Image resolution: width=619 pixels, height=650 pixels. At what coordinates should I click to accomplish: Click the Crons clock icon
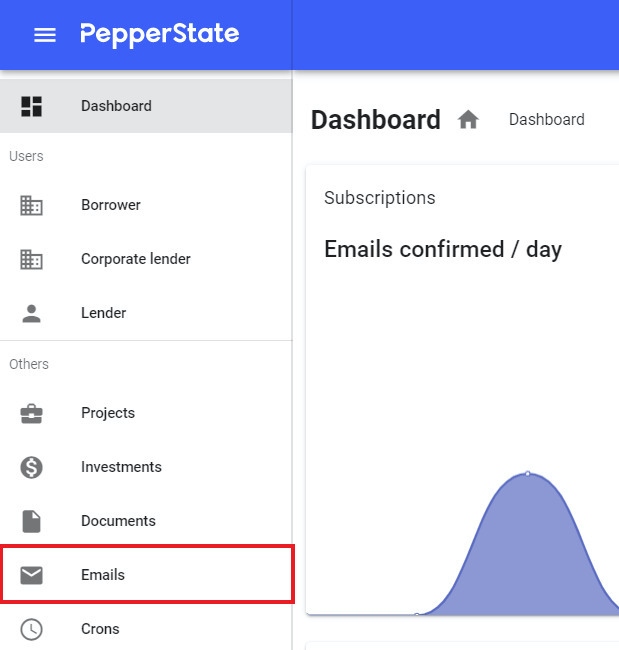[x=32, y=629]
